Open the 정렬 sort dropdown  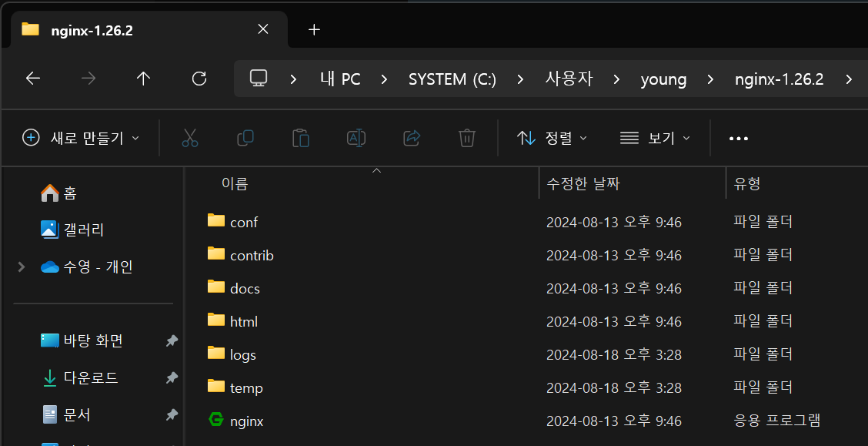(x=552, y=138)
